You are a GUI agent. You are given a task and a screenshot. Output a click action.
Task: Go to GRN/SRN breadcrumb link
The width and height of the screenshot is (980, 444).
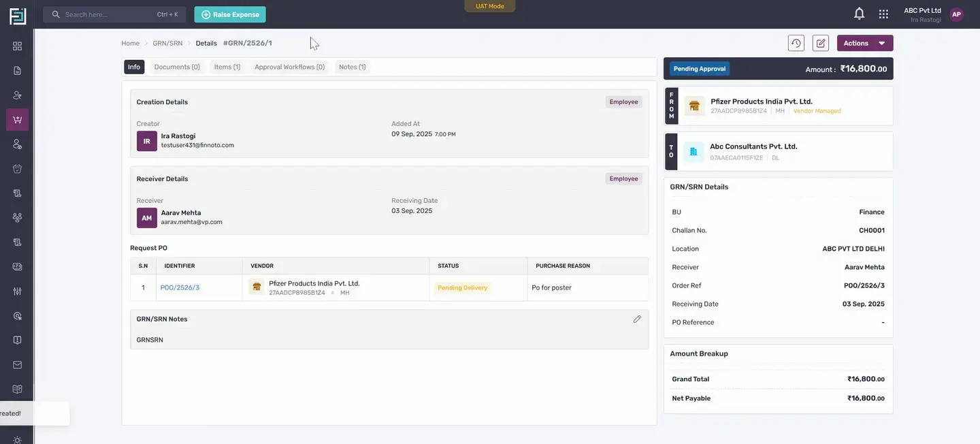click(x=167, y=43)
